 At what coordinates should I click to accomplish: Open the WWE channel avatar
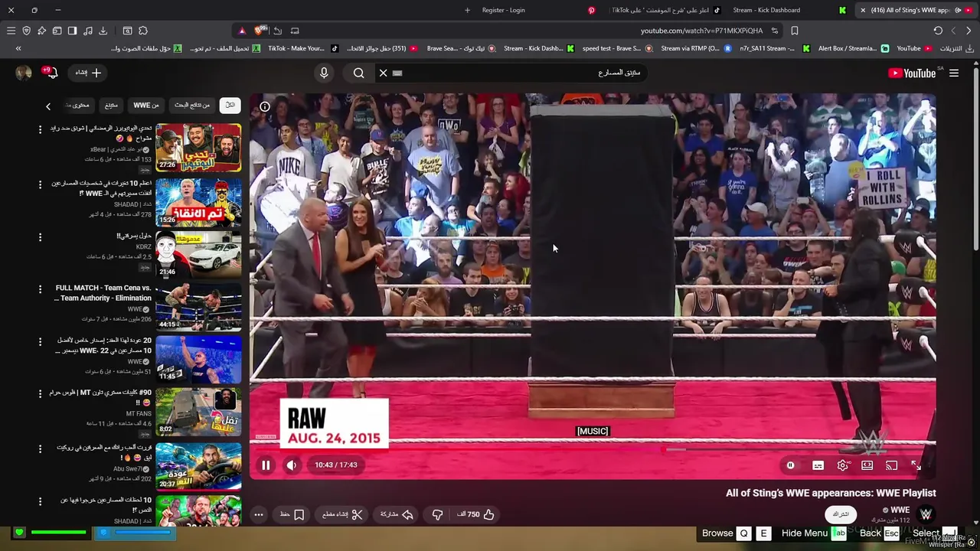tap(926, 514)
